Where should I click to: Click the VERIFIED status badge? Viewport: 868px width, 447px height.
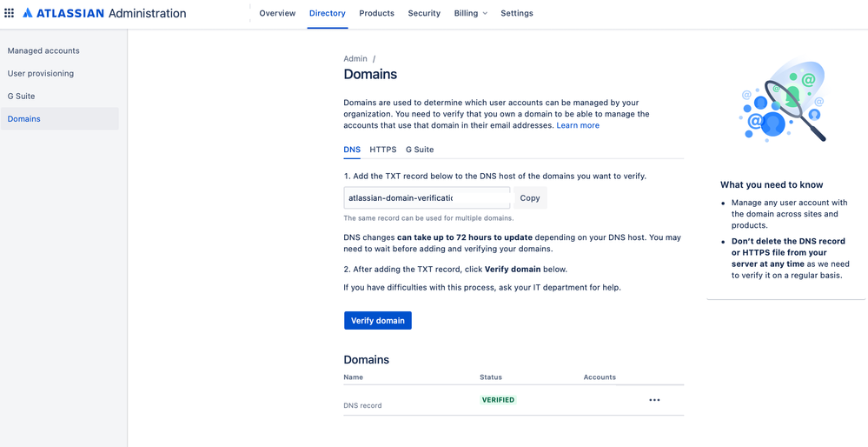pos(498,400)
